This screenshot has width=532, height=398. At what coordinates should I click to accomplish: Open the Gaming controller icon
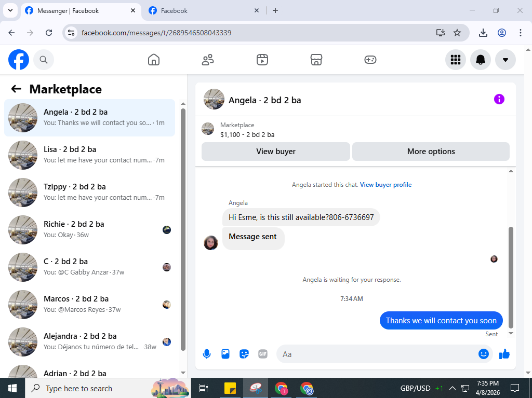coord(370,60)
